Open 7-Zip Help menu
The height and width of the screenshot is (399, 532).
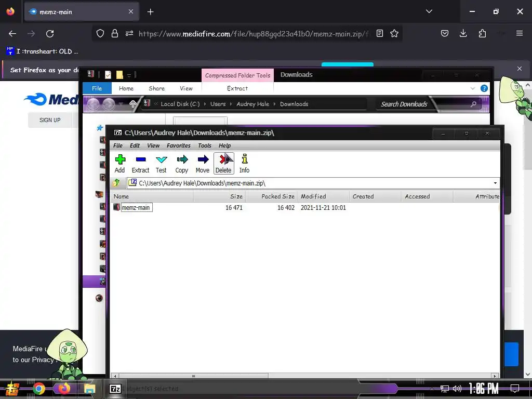224,145
